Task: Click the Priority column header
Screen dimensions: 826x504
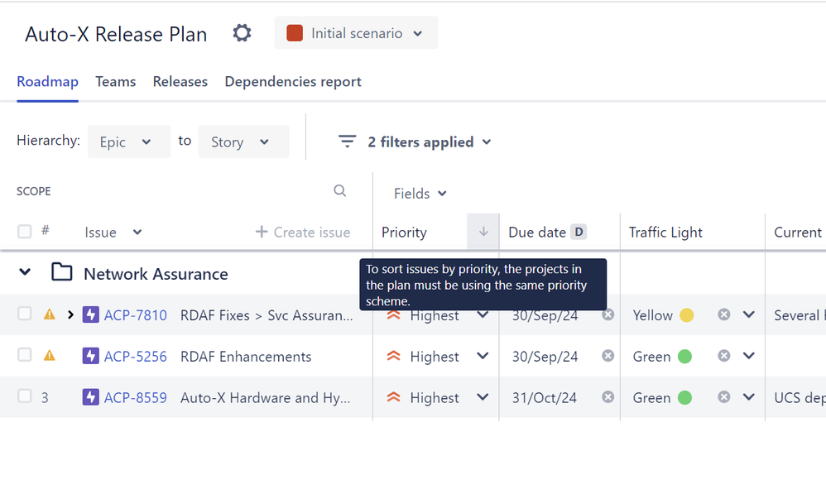Action: point(404,233)
